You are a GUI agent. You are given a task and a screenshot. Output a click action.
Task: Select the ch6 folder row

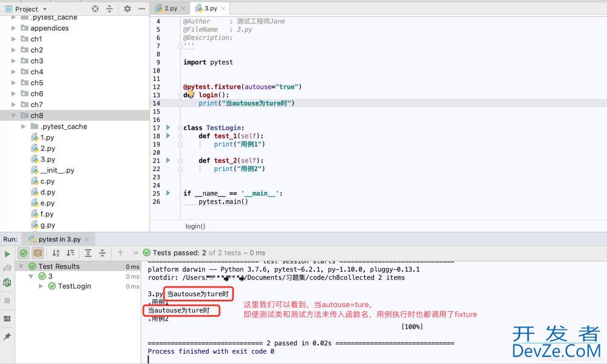[x=74, y=93]
